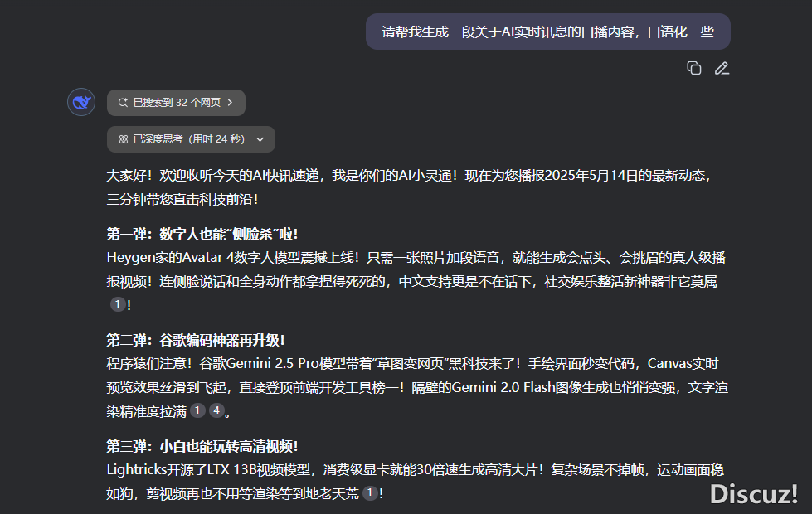
Task: Click the search refresh icon before 已搜索到
Action: [x=123, y=103]
